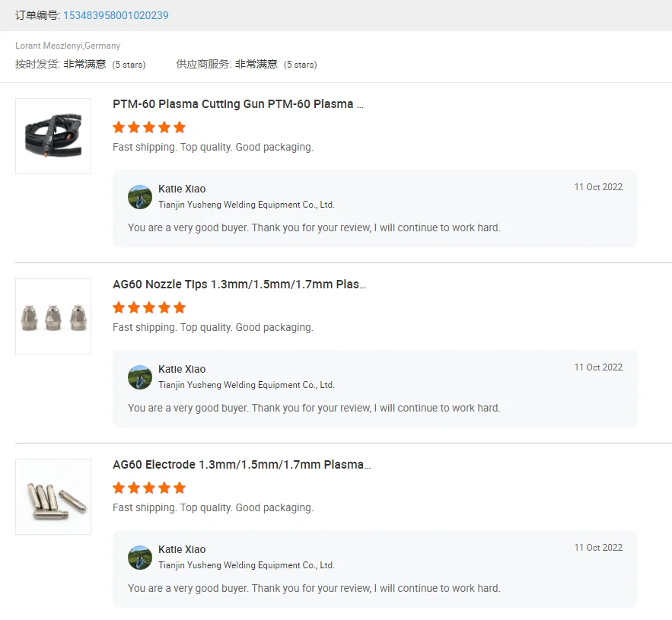The width and height of the screenshot is (672, 620).
Task: Click Katie Xiao's avatar under the AG60 Electrode review
Action: (x=140, y=558)
